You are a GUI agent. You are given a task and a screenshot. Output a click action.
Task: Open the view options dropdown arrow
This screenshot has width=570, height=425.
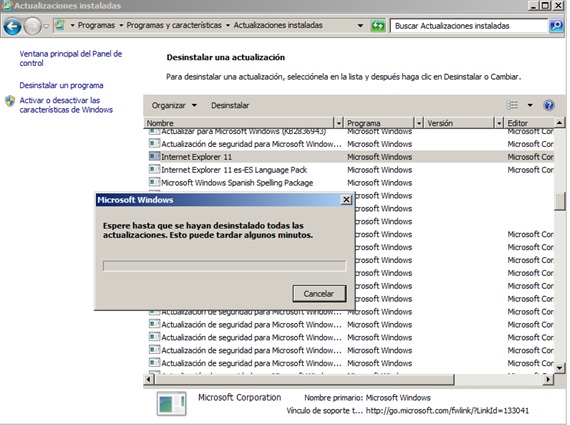click(530, 105)
